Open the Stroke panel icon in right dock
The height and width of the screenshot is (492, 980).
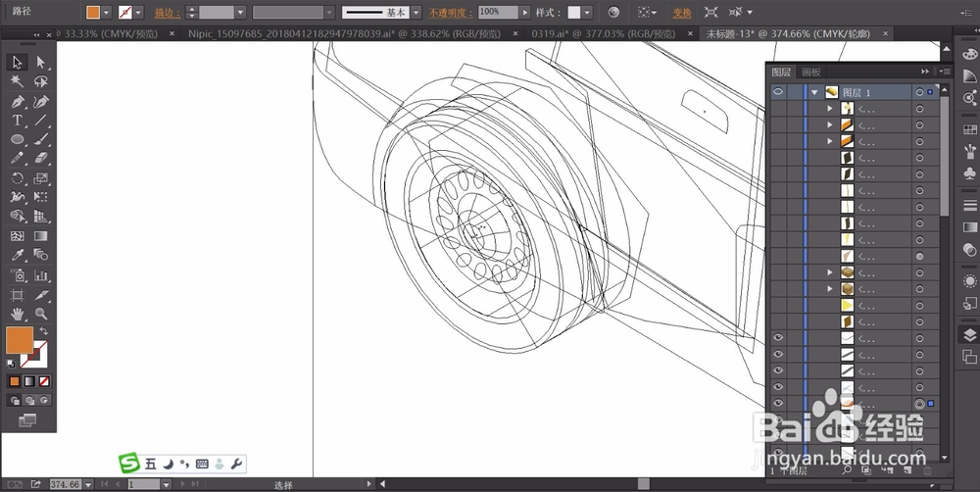(969, 205)
